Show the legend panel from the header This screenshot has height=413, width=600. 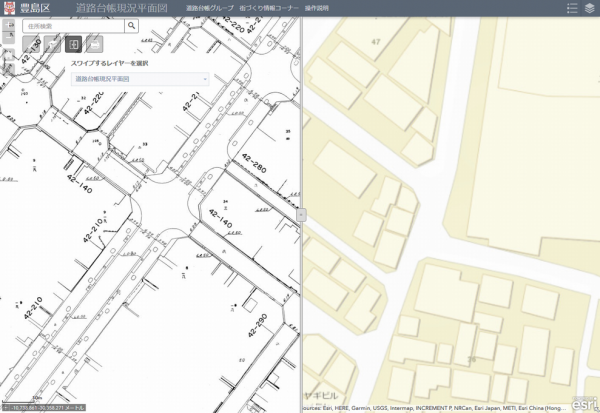(571, 8)
